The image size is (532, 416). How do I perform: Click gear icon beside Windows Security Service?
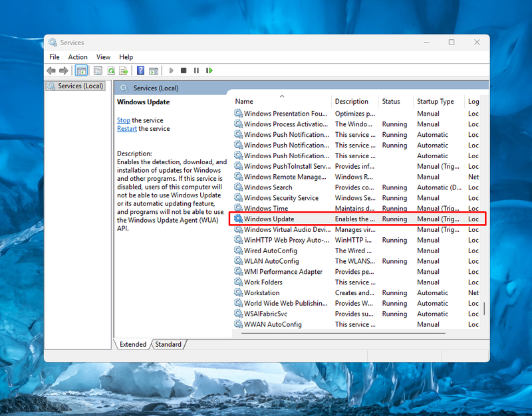point(239,197)
